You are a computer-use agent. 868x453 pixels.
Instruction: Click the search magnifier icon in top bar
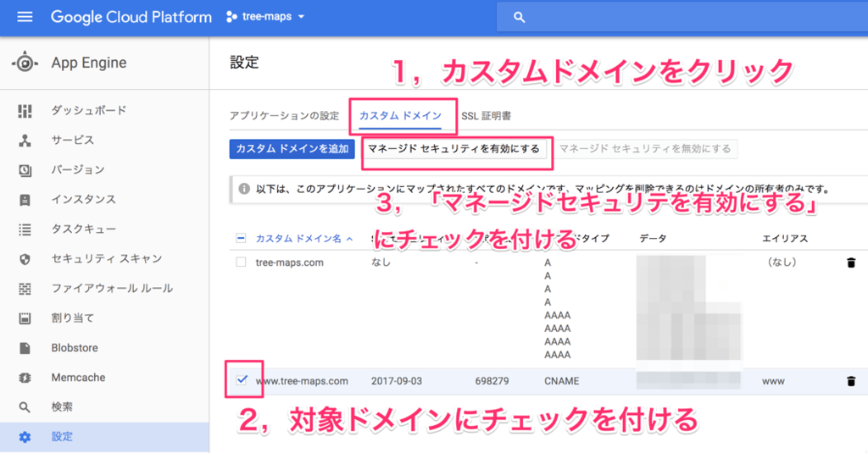point(519,17)
